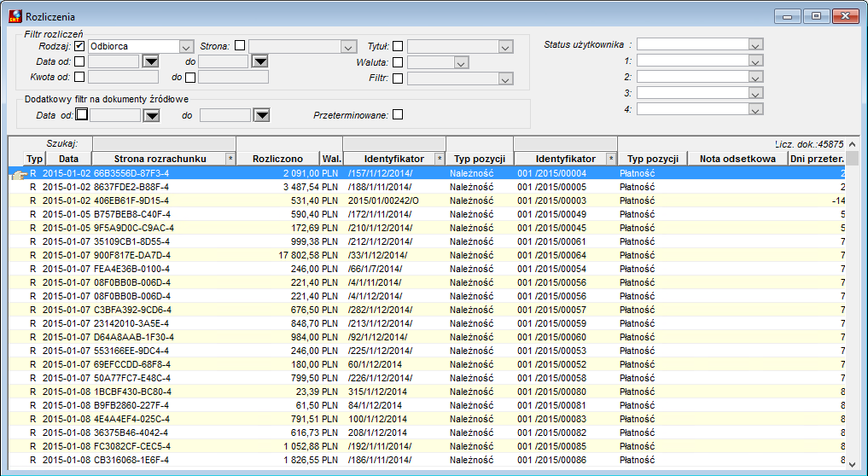Open Status użytkownika dropdown number 1
The image size is (868, 476).
tap(755, 61)
